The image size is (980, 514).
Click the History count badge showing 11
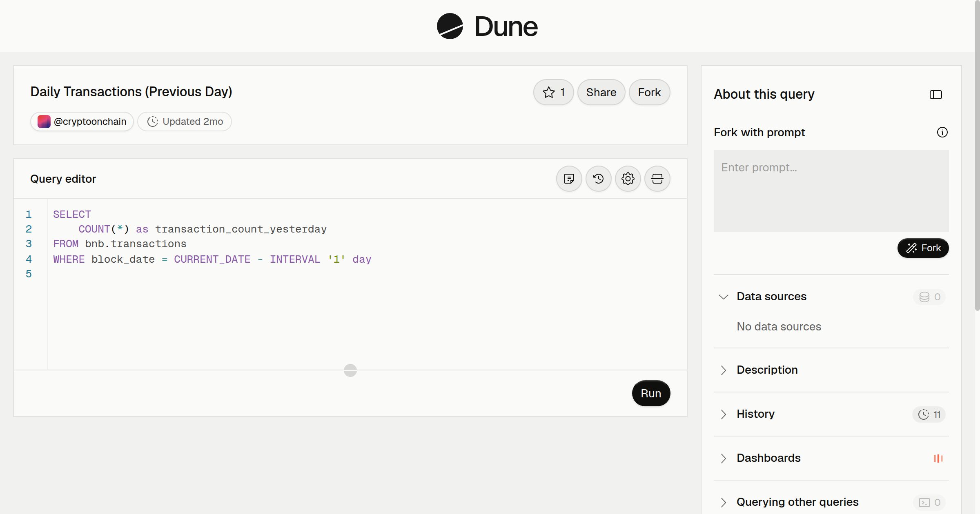click(929, 414)
